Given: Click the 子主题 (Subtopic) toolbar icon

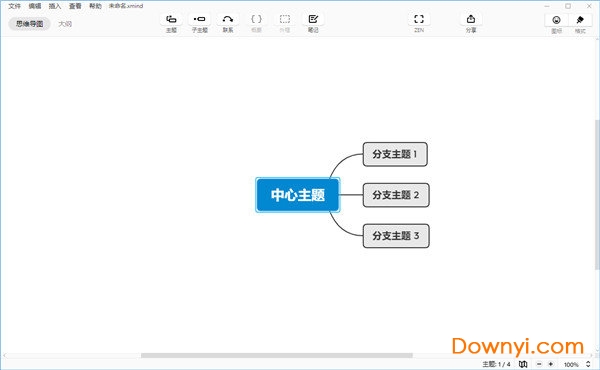Looking at the screenshot, I should point(199,19).
